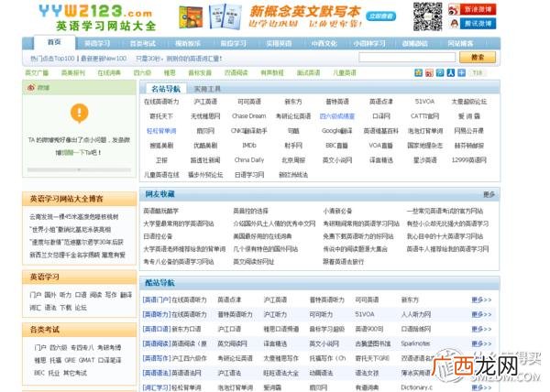Open the 新概念英文默写本 banner ad
This screenshot has height=392, width=550.
point(288,16)
